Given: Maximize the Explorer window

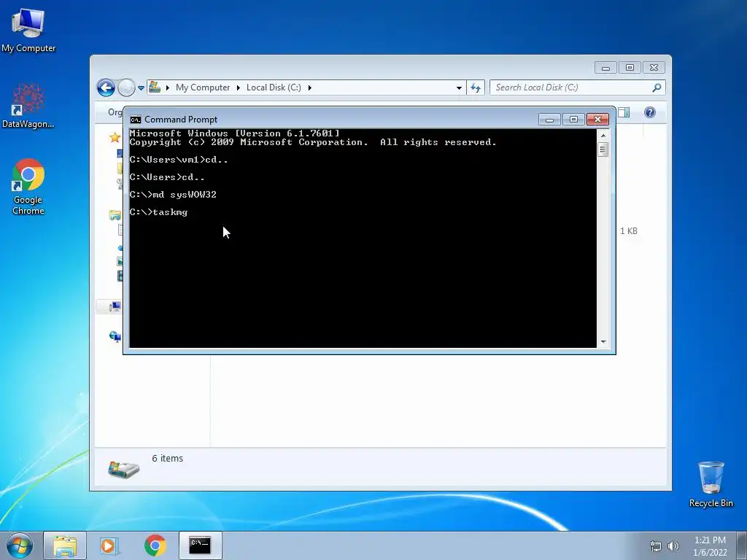Looking at the screenshot, I should coord(630,68).
